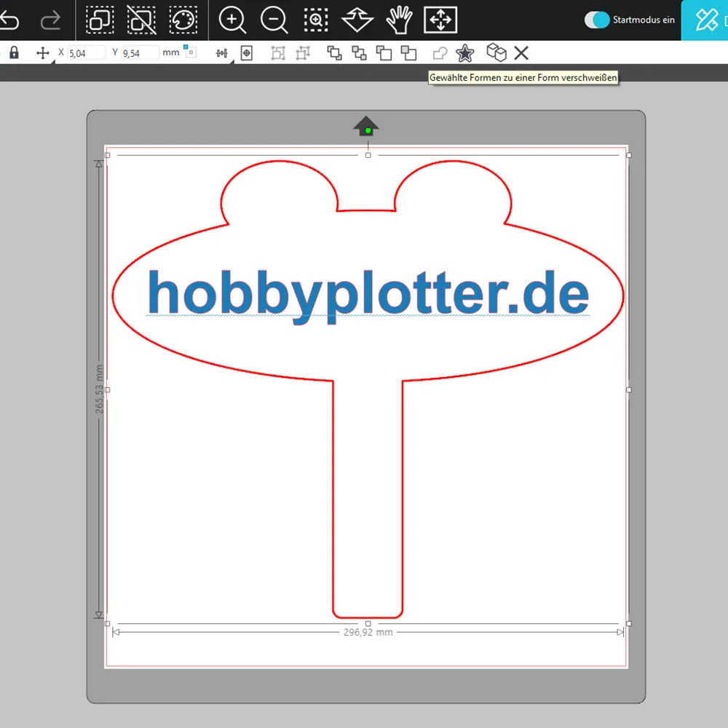Duplicate the selection with the cubes icon
This screenshot has height=728, width=728.
coord(496,52)
